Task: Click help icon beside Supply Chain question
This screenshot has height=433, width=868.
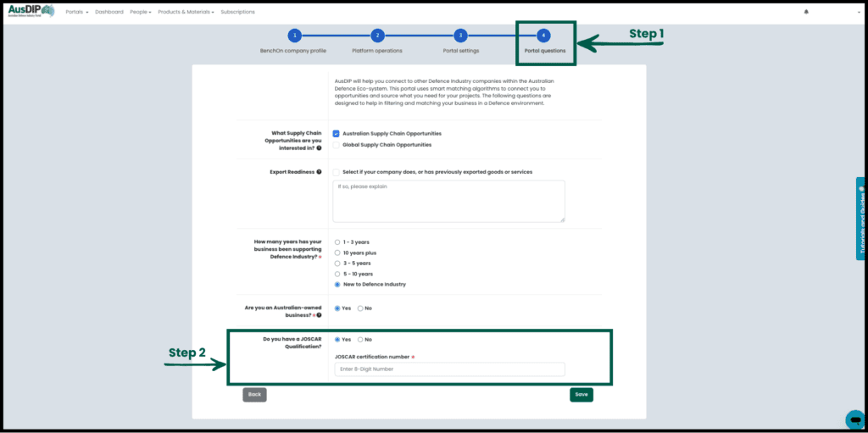Action: coord(319,148)
